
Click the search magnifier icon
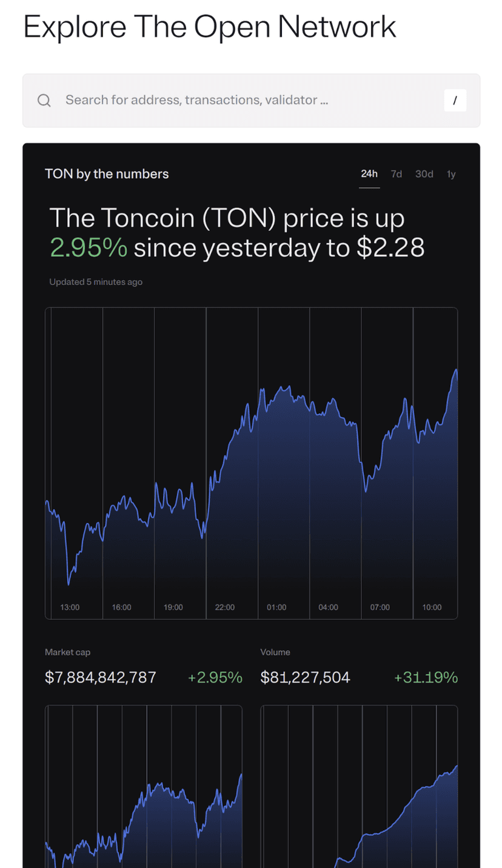44,101
